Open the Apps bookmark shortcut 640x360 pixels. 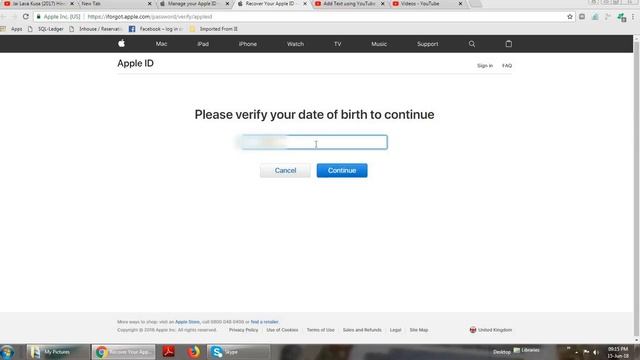pyautogui.click(x=12, y=29)
